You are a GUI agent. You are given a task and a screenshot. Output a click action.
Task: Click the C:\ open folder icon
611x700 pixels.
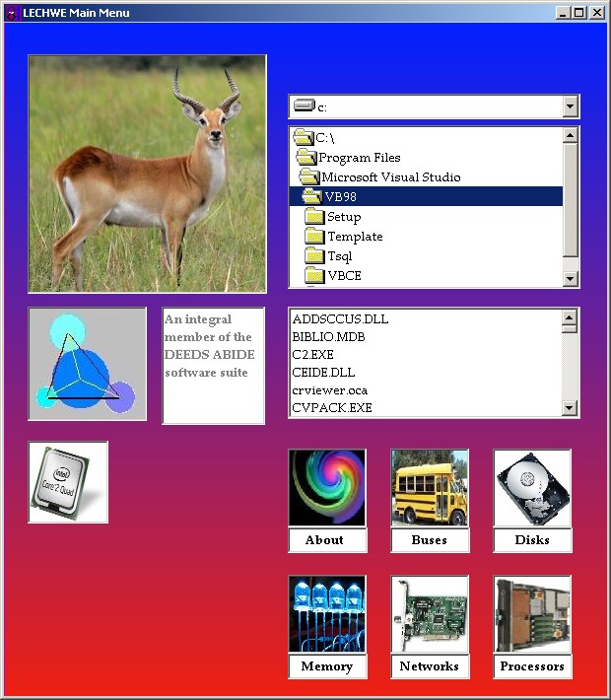click(304, 137)
